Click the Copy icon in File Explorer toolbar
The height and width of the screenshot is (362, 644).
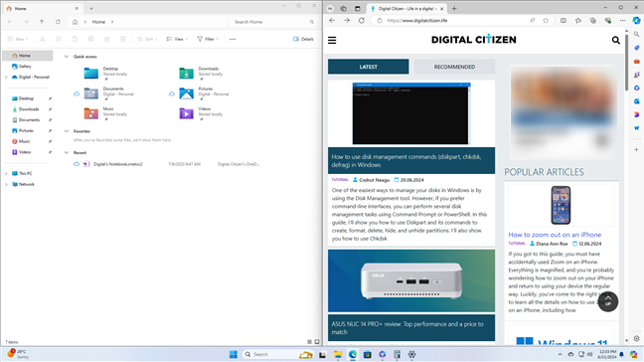coord(59,39)
